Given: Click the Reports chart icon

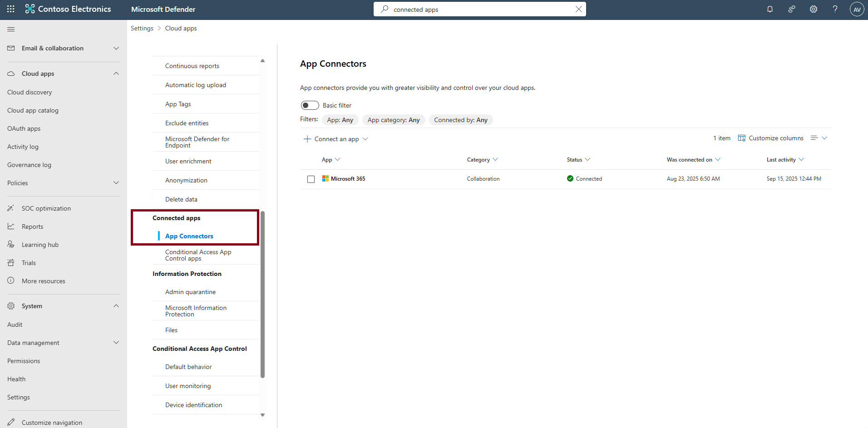Looking at the screenshot, I should (x=11, y=226).
